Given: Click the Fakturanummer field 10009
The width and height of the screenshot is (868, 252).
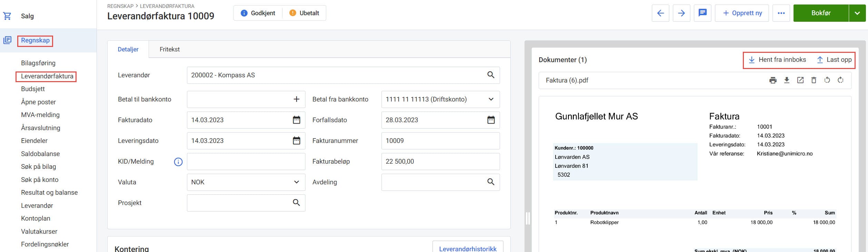Looking at the screenshot, I should pos(440,140).
